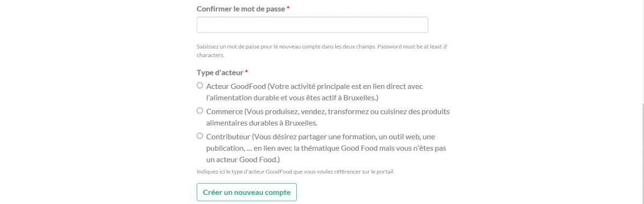Choose the Commerce radio option
This screenshot has height=204, width=644.
(x=200, y=111)
